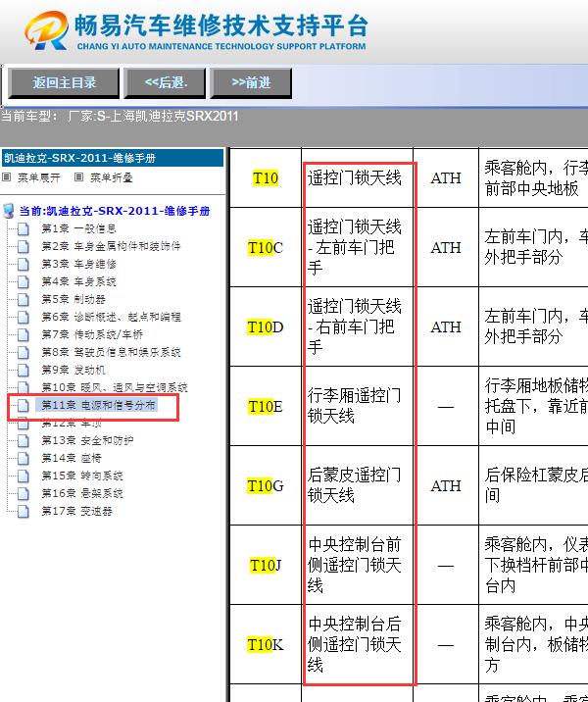
Task: Go forward with the >>前进 button
Action: [x=251, y=82]
